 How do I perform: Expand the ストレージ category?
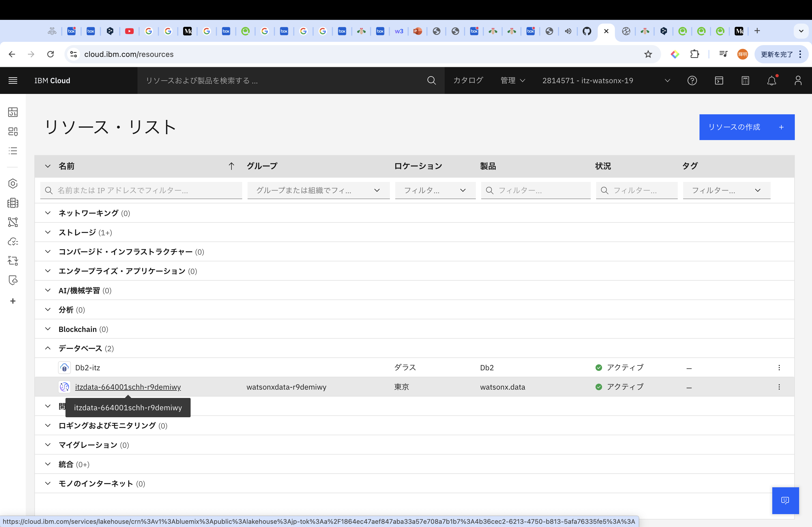[48, 232]
